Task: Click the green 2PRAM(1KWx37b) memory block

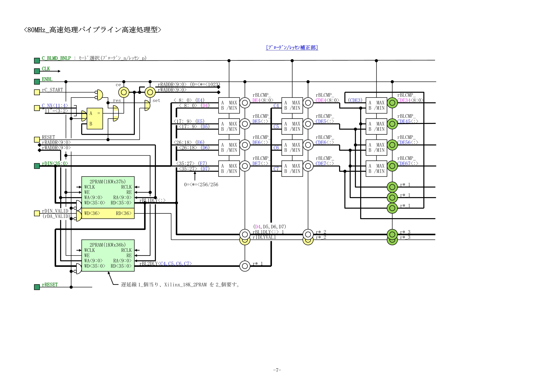Action: 108,192
